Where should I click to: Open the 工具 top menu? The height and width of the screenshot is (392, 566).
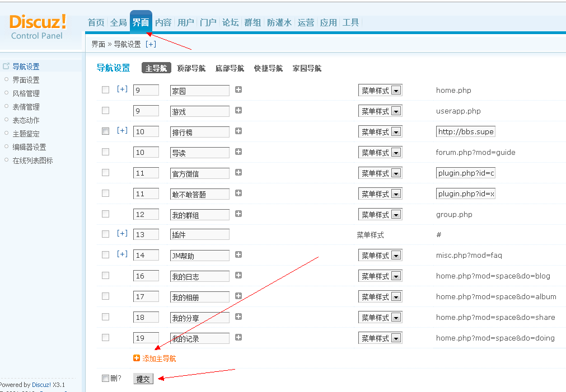(x=350, y=22)
